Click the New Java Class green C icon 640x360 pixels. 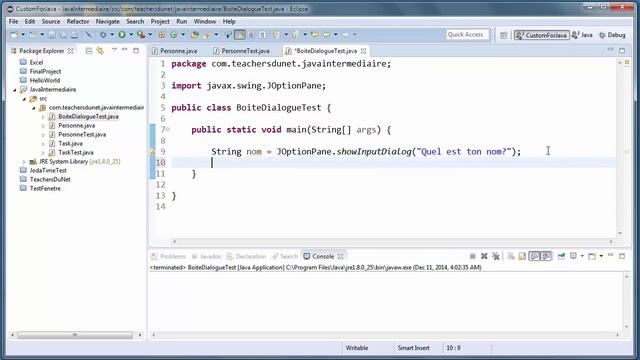click(174, 35)
